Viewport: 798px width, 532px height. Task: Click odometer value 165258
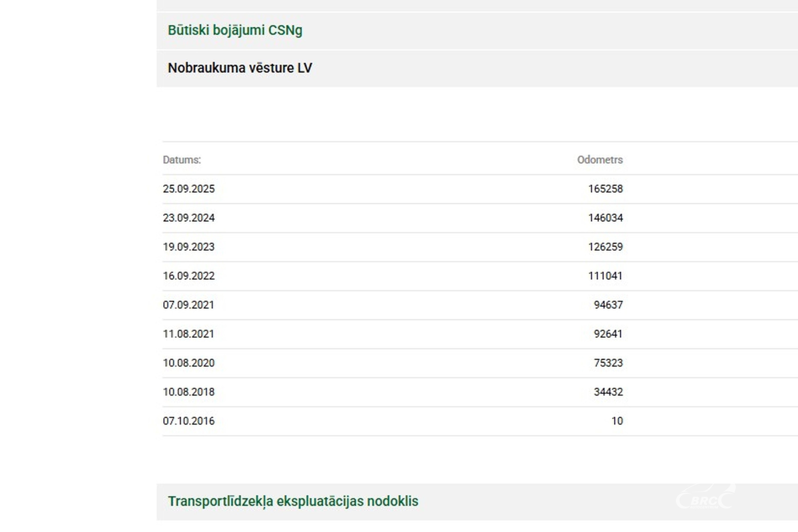pyautogui.click(x=605, y=189)
